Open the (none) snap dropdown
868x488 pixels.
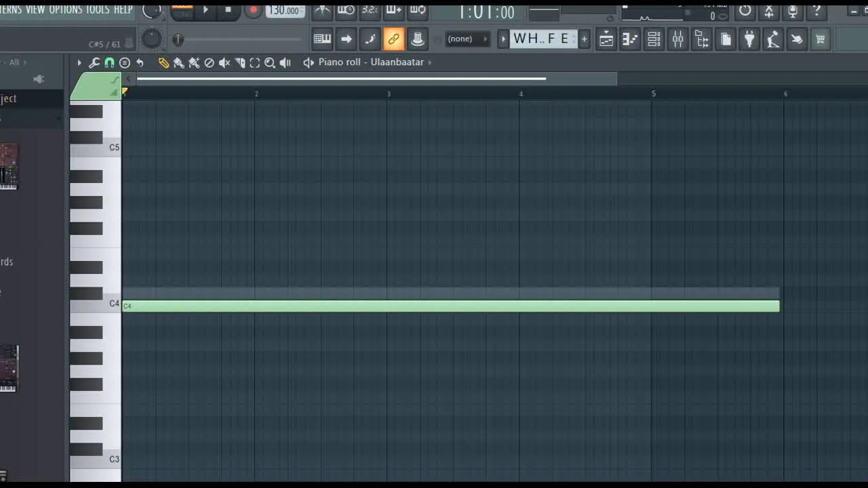coord(467,39)
